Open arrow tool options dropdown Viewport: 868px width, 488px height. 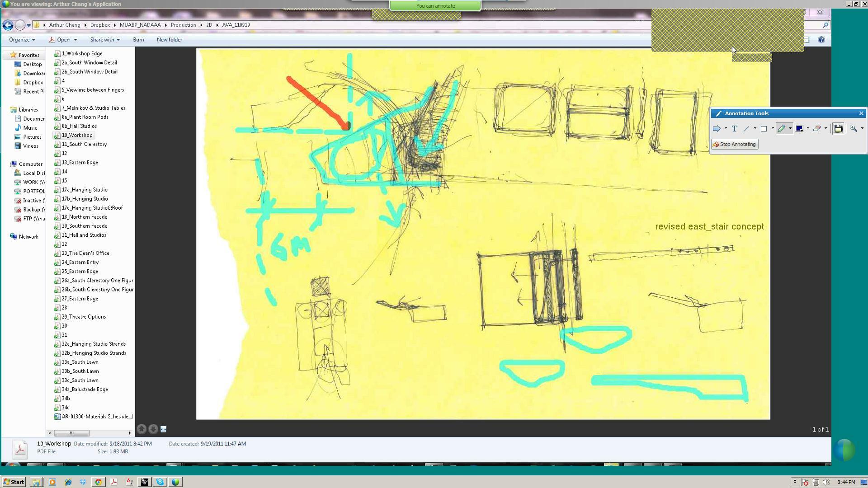click(x=726, y=129)
